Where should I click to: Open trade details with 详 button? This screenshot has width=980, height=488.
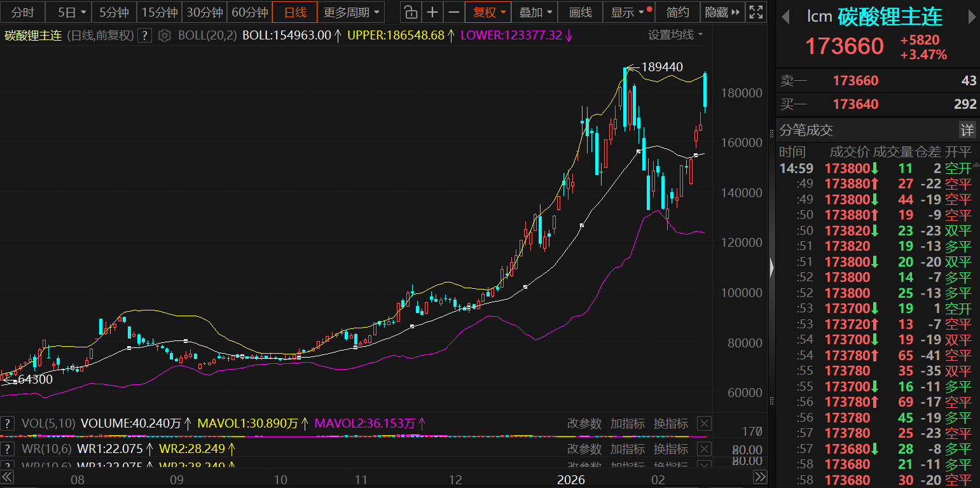click(x=967, y=130)
